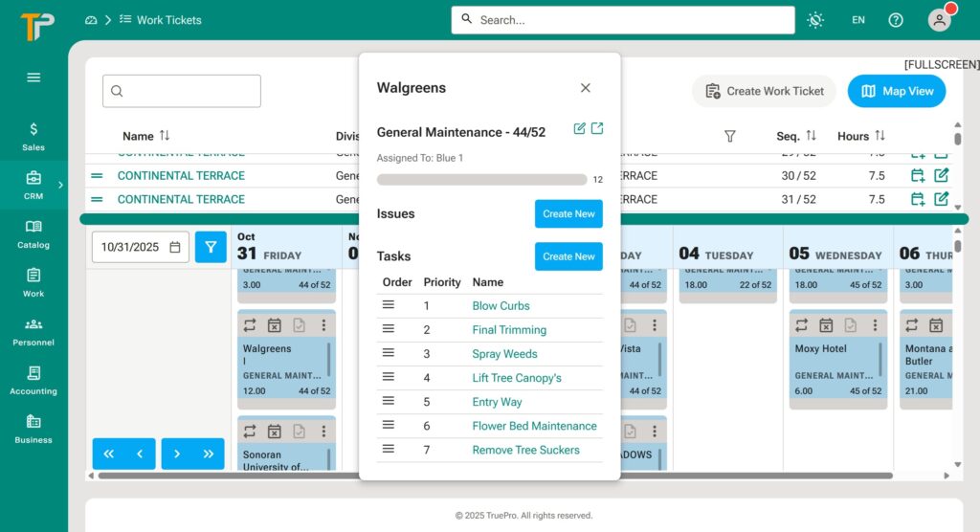Sort table by Name column arrows
The image size is (980, 532).
165,136
